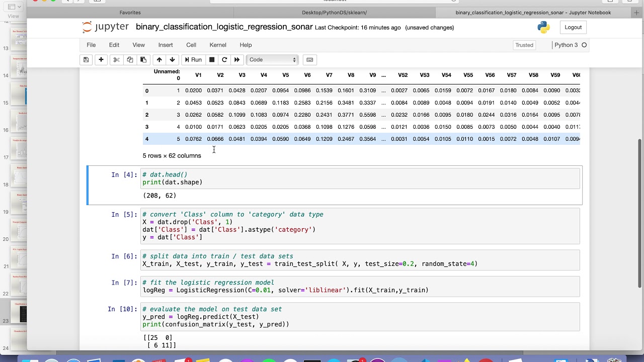Click cell value 0.0762 in row 4
644x362 pixels.
193,139
